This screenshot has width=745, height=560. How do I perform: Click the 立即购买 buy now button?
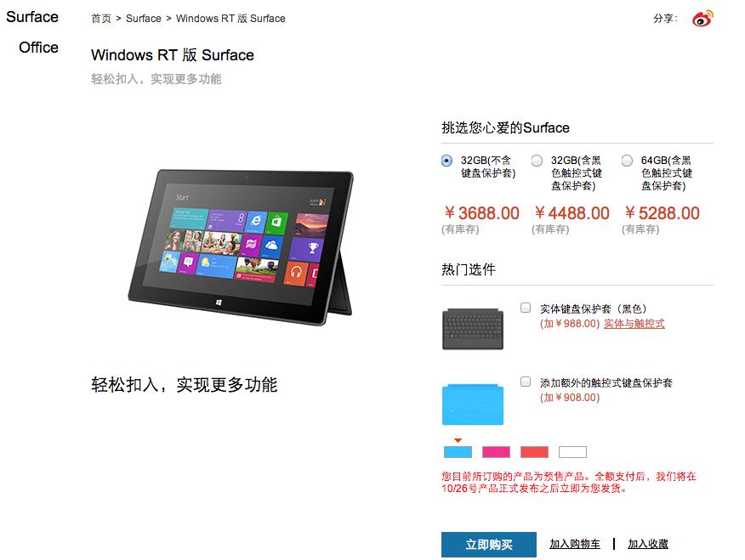point(489,545)
